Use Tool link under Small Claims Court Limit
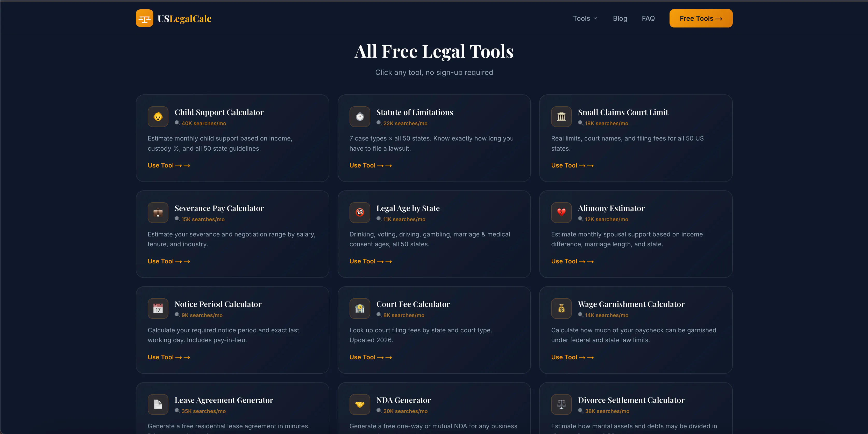Viewport: 868px width, 434px height. pyautogui.click(x=572, y=165)
